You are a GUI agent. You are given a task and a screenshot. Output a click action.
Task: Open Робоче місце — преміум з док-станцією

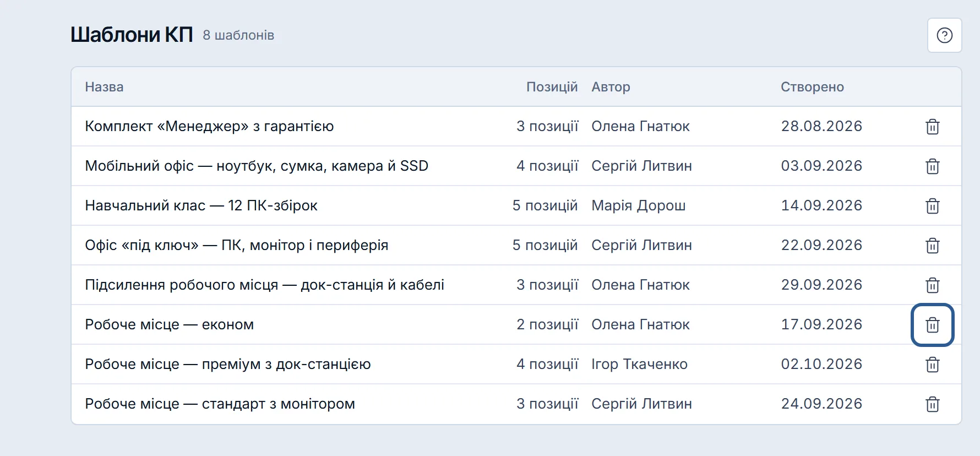click(x=228, y=364)
